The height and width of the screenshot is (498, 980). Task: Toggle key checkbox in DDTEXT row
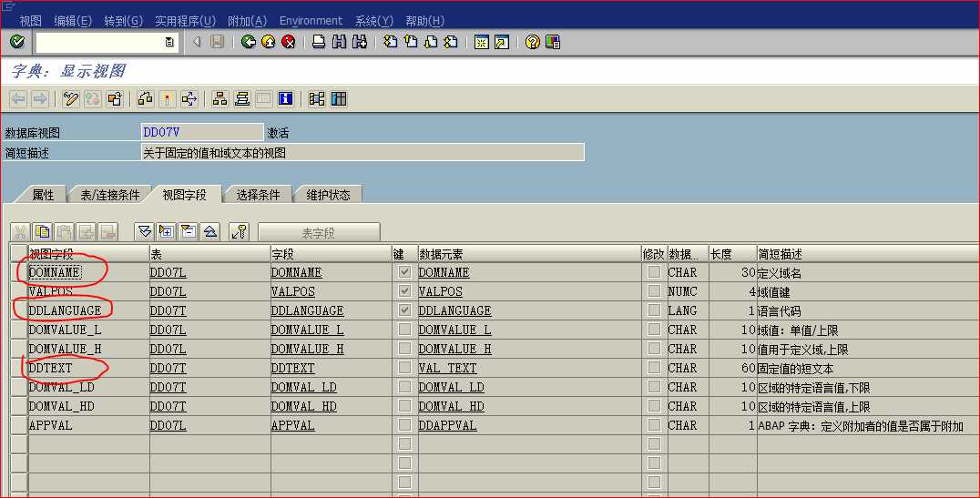(404, 368)
